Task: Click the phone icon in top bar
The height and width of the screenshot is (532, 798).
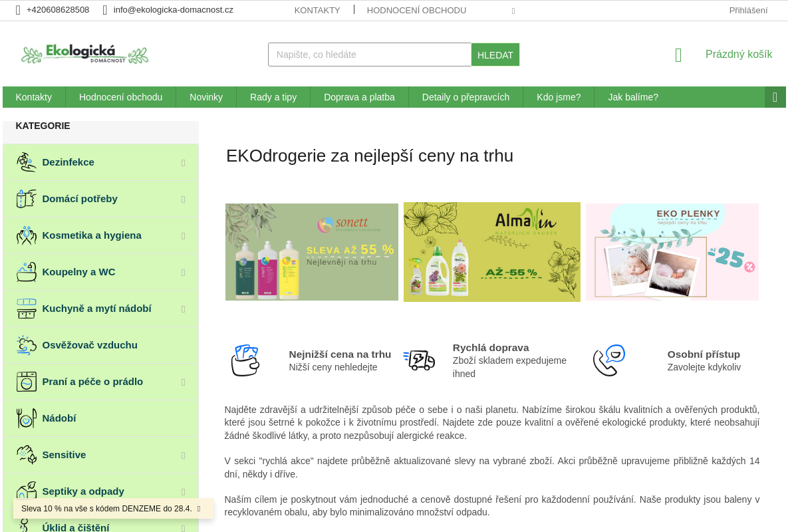Action: coord(18,10)
